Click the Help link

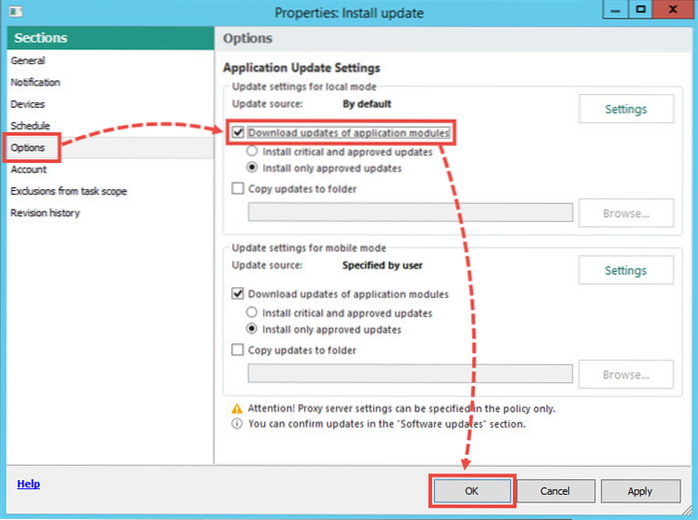[x=28, y=484]
